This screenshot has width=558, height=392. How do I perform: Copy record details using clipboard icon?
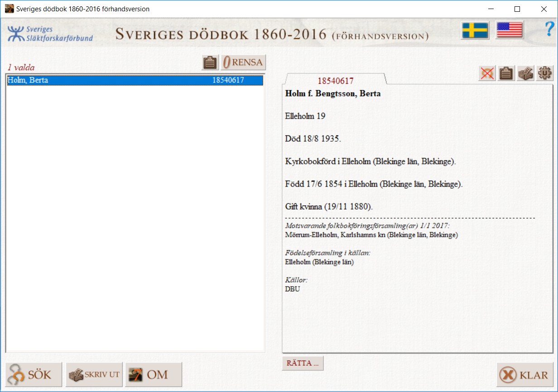[506, 73]
